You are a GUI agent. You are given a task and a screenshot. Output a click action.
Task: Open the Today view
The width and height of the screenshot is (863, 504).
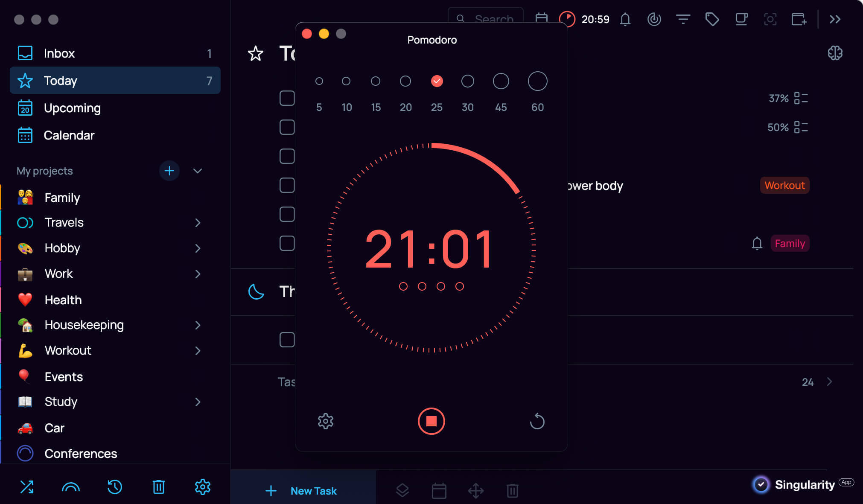(x=115, y=81)
